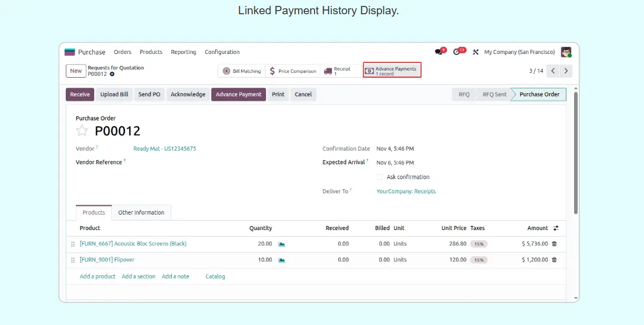Click the user avatar in top bar
644x325 pixels.
pos(566,52)
